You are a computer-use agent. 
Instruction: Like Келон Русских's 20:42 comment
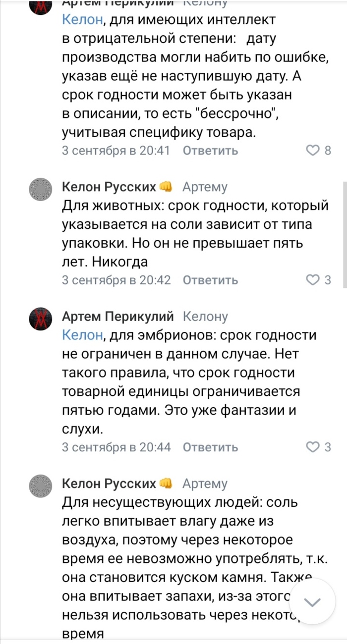[313, 280]
